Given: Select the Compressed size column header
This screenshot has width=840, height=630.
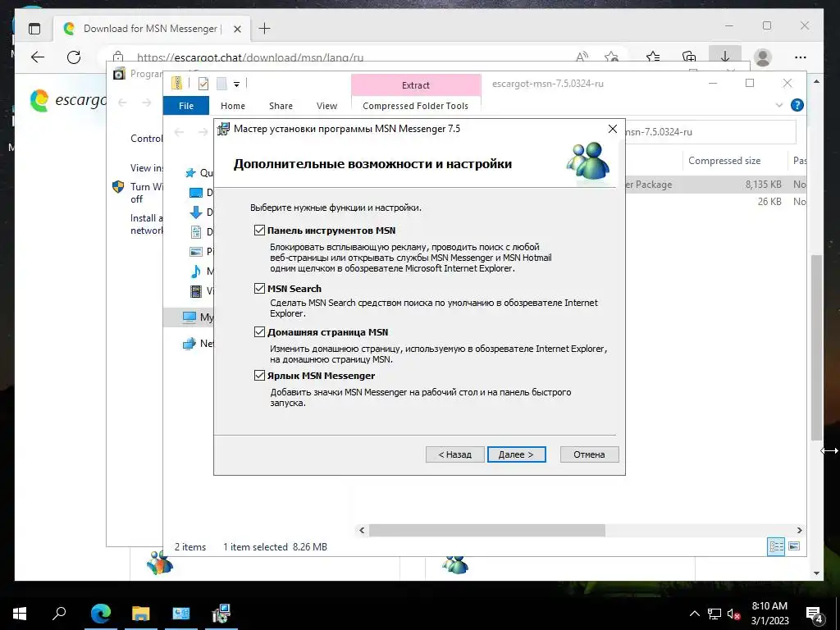Looking at the screenshot, I should point(724,161).
